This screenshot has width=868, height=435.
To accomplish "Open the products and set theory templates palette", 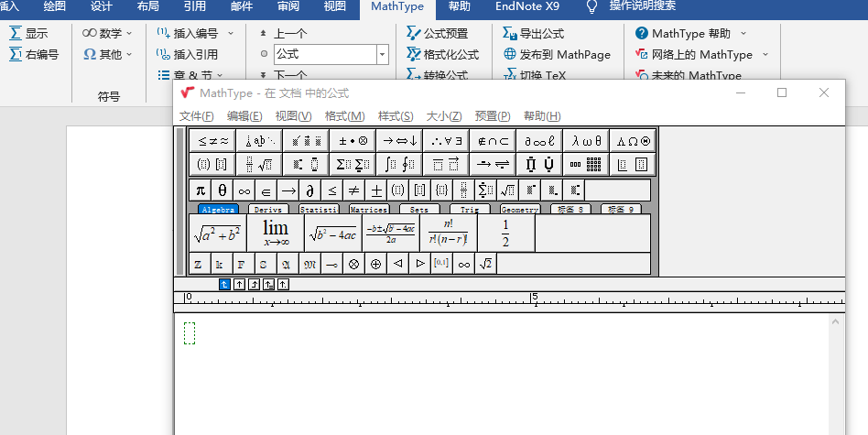I will coord(539,164).
